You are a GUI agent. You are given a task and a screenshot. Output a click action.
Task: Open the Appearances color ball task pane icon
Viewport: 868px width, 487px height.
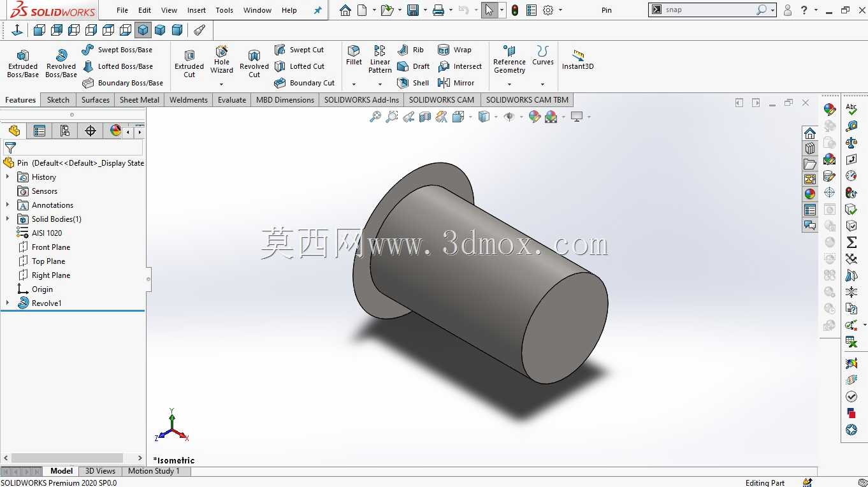click(x=810, y=194)
